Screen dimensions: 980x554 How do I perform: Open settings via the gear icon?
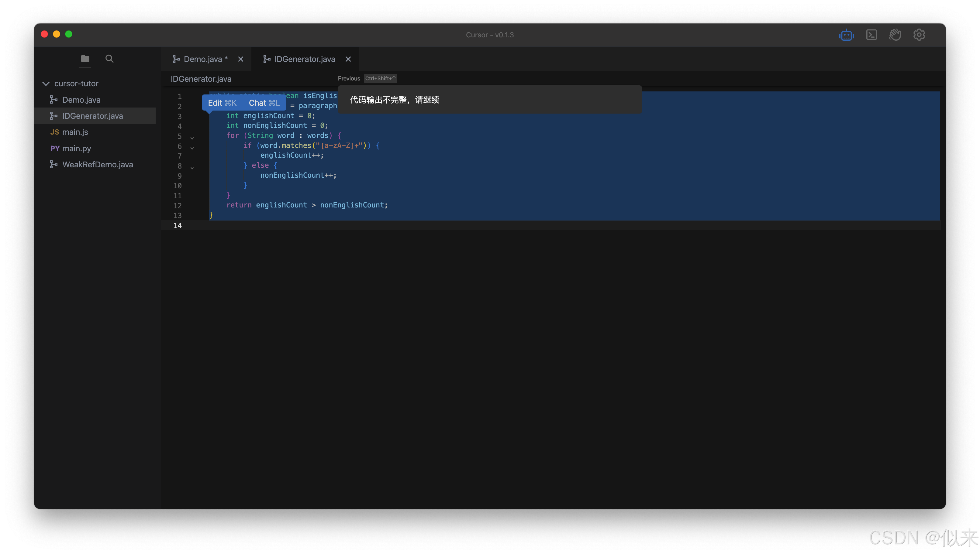pyautogui.click(x=919, y=35)
